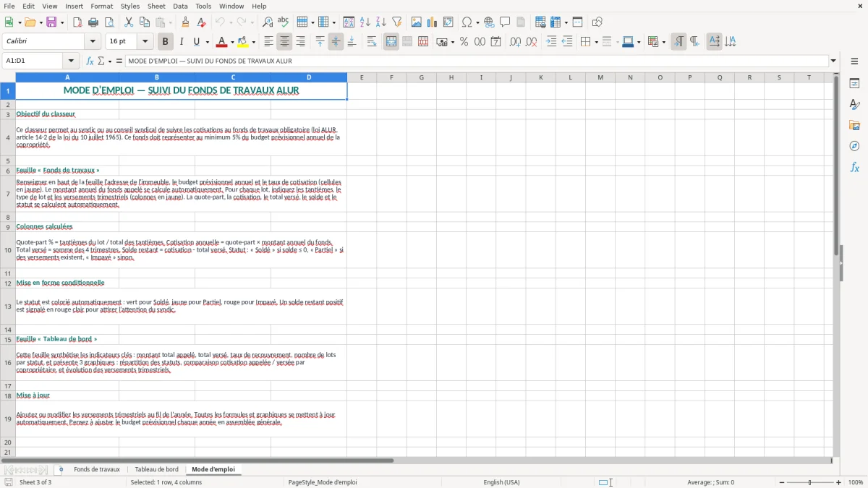Apply AutoFilter with the funnel icon

pyautogui.click(x=397, y=22)
